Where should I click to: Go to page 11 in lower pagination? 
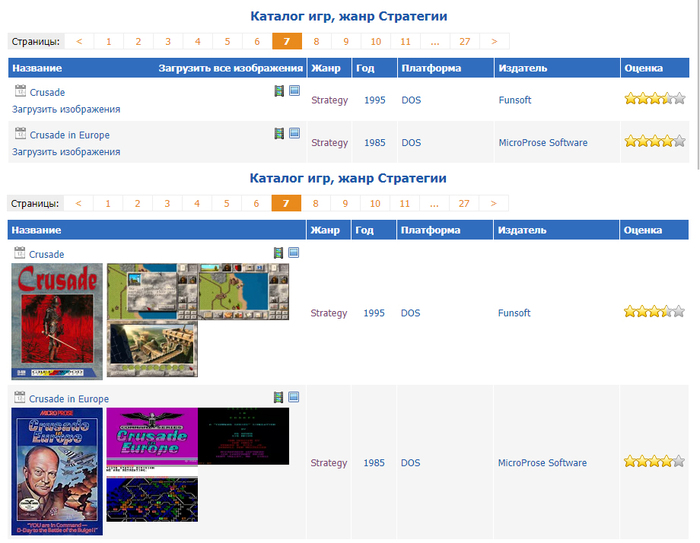(404, 204)
